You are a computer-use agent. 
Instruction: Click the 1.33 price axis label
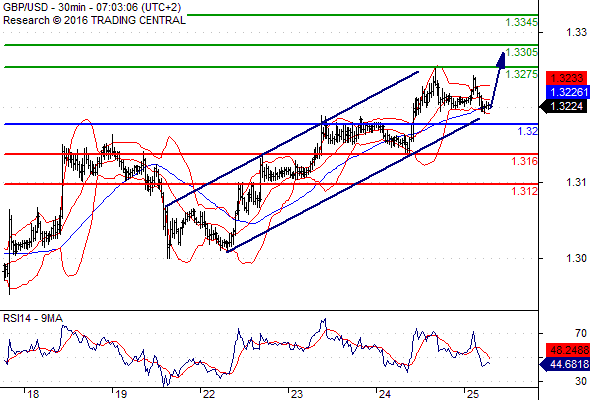tap(577, 32)
